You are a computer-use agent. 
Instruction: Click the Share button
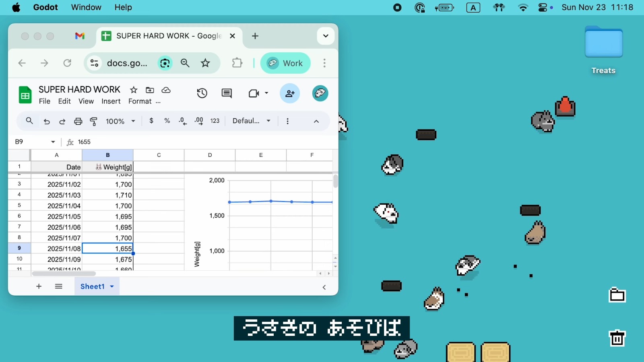click(290, 93)
